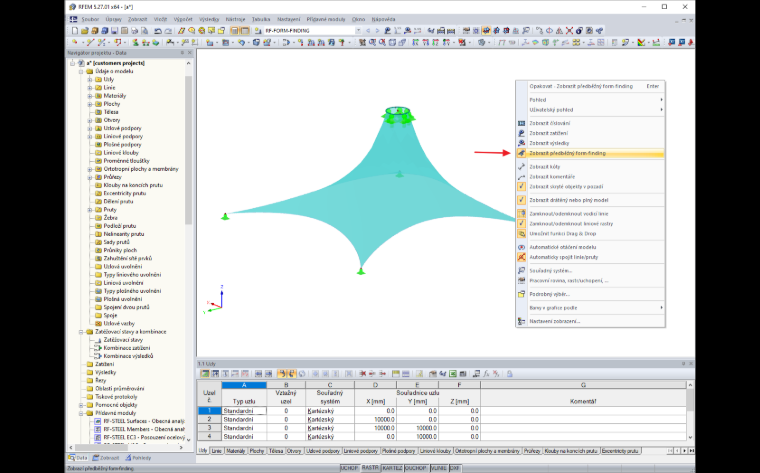760x473 pixels.
Task: Click the highlighted isometric view icon
Action: tap(486, 31)
